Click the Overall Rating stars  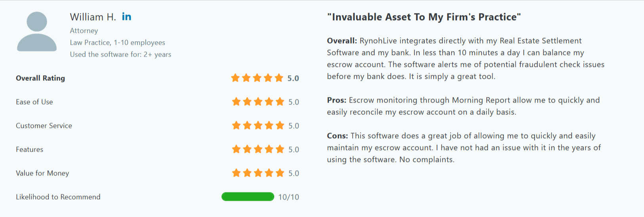[x=257, y=78]
